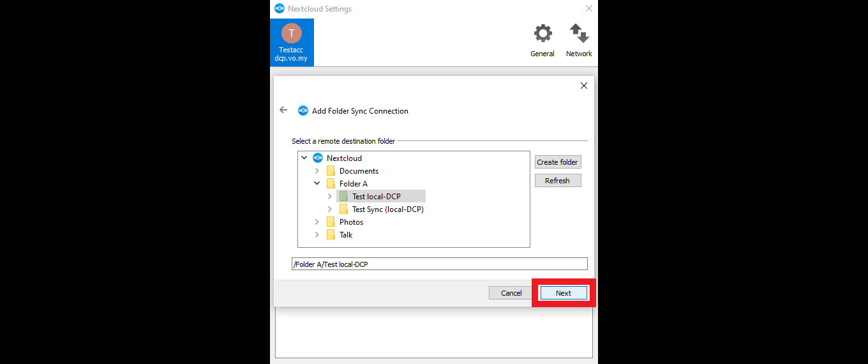The height and width of the screenshot is (364, 868).
Task: Cancel the folder sync wizard
Action: coord(511,293)
